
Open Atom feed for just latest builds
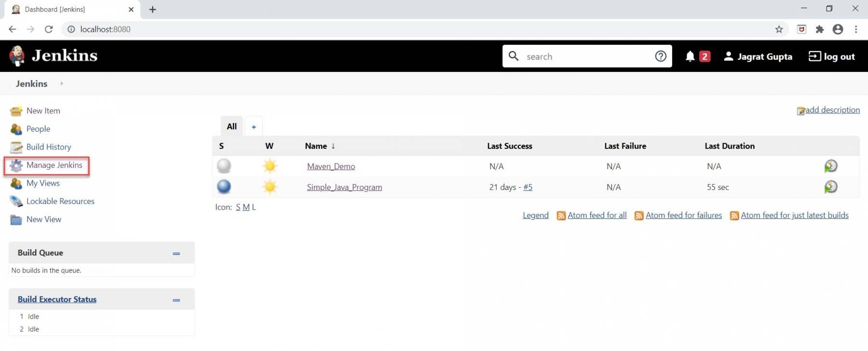(795, 216)
